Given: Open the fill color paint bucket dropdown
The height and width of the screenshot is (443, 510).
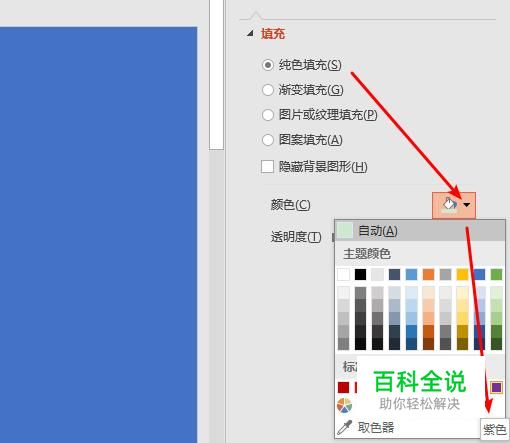Looking at the screenshot, I should point(454,205).
